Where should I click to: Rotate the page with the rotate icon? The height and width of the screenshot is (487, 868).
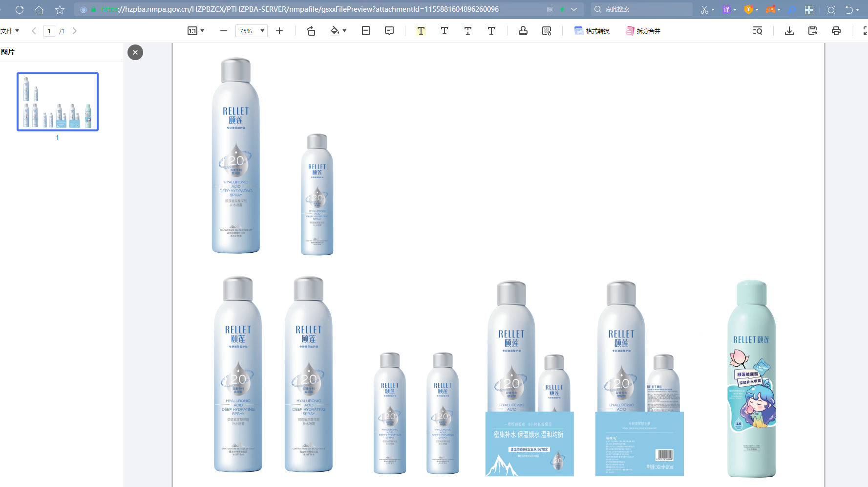(x=311, y=31)
